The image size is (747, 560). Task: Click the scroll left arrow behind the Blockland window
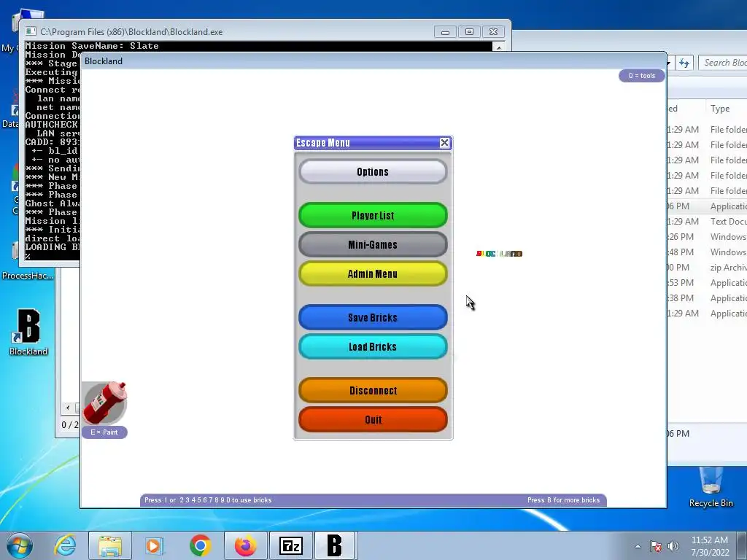tap(68, 408)
